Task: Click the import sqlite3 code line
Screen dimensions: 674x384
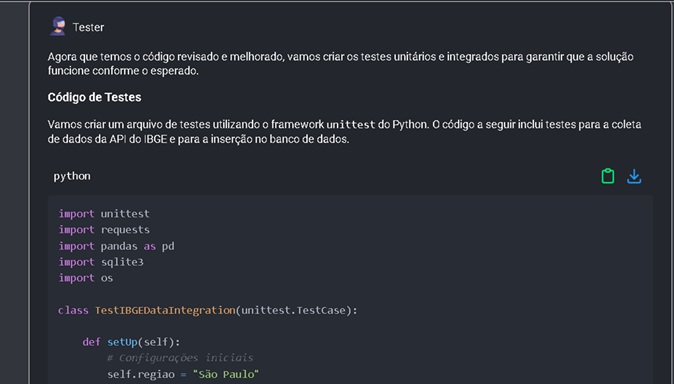Action: coord(101,262)
